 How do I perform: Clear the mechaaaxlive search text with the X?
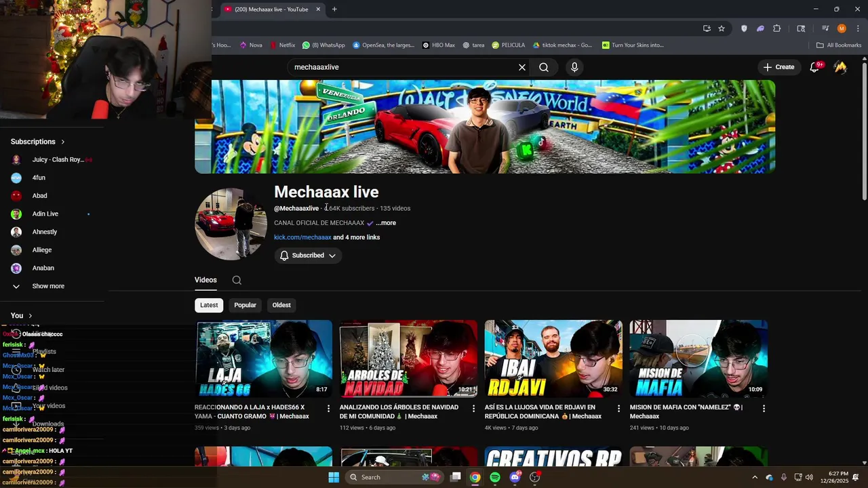click(522, 67)
